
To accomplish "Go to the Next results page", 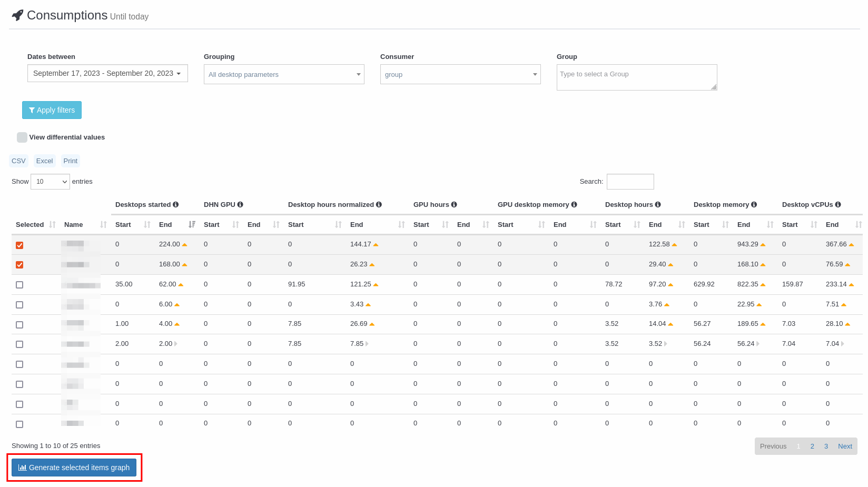I will [x=845, y=446].
